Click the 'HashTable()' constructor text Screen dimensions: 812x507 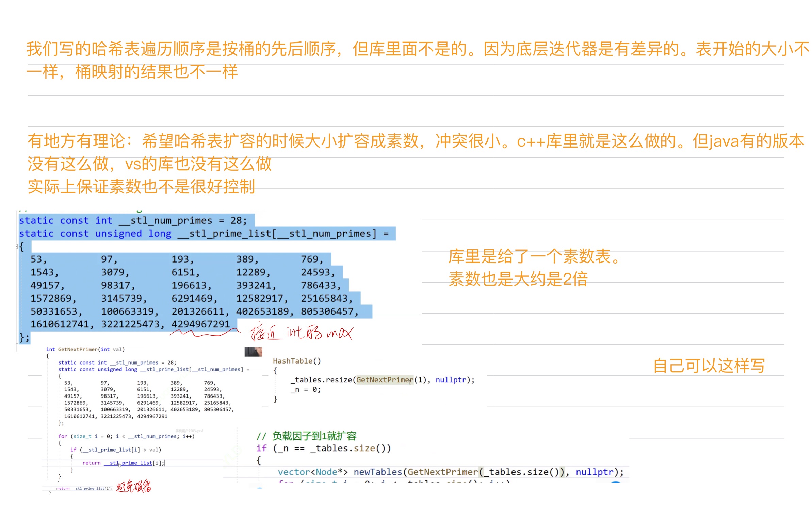click(297, 361)
